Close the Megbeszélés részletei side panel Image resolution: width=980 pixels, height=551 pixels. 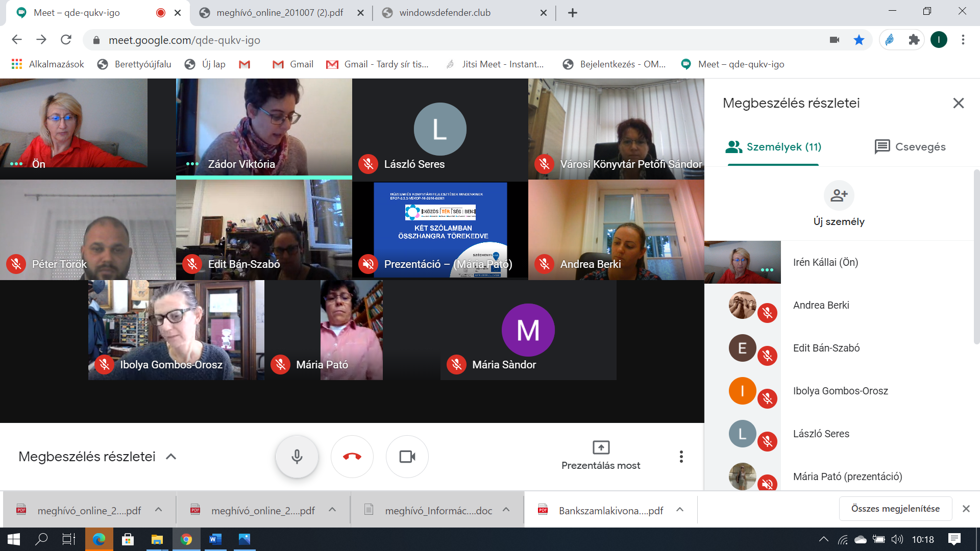958,103
